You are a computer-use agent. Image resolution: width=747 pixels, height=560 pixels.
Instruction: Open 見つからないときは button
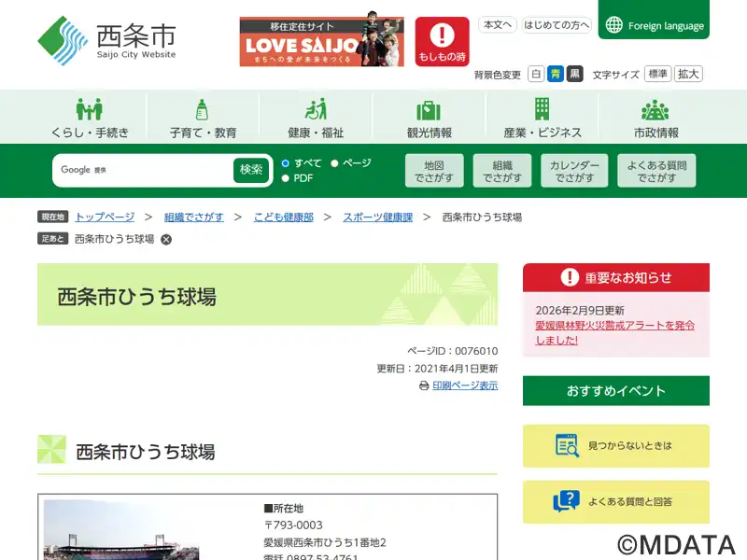616,446
